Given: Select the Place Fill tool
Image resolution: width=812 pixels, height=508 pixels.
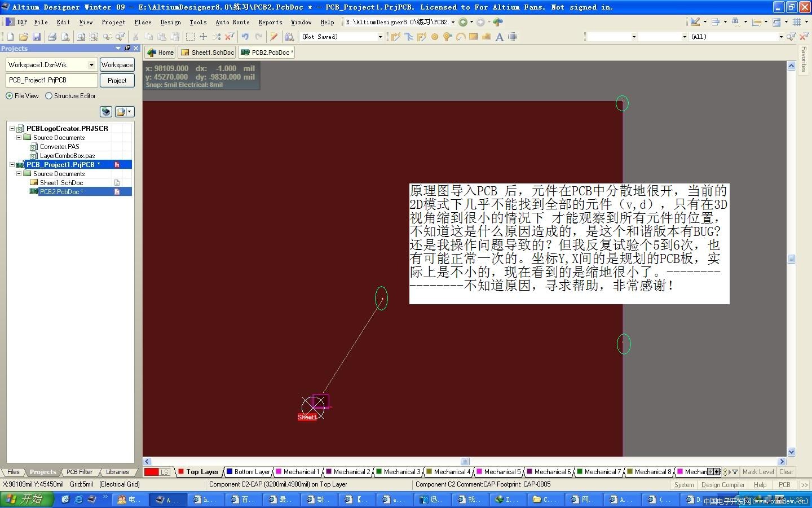Looking at the screenshot, I should pos(473,37).
